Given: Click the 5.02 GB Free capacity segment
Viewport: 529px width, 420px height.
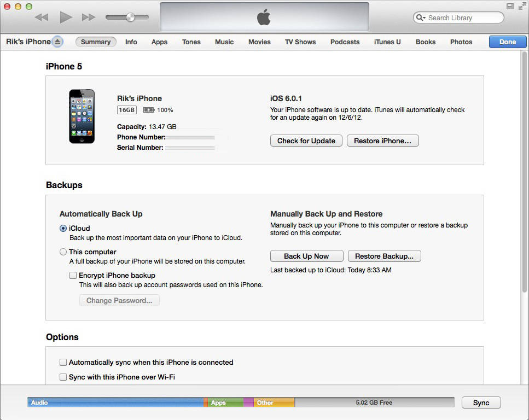Looking at the screenshot, I should 374,402.
